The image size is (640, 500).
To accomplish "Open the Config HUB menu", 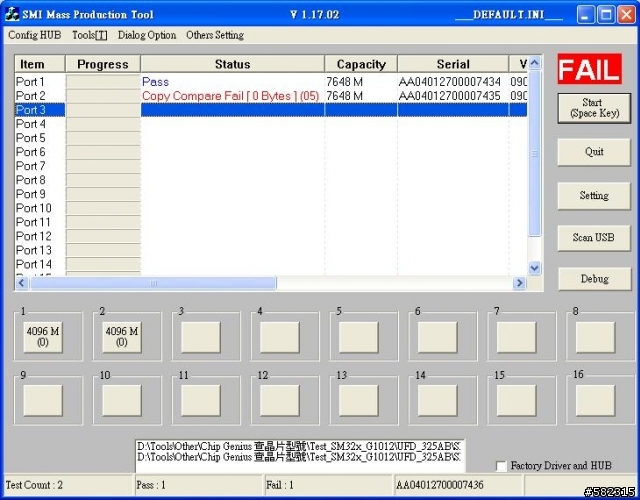I will [35, 35].
